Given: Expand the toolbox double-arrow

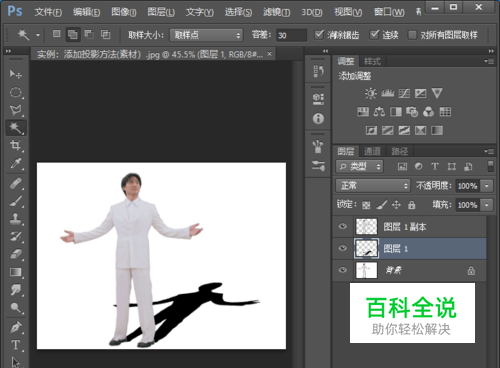Looking at the screenshot, I should pos(8,51).
